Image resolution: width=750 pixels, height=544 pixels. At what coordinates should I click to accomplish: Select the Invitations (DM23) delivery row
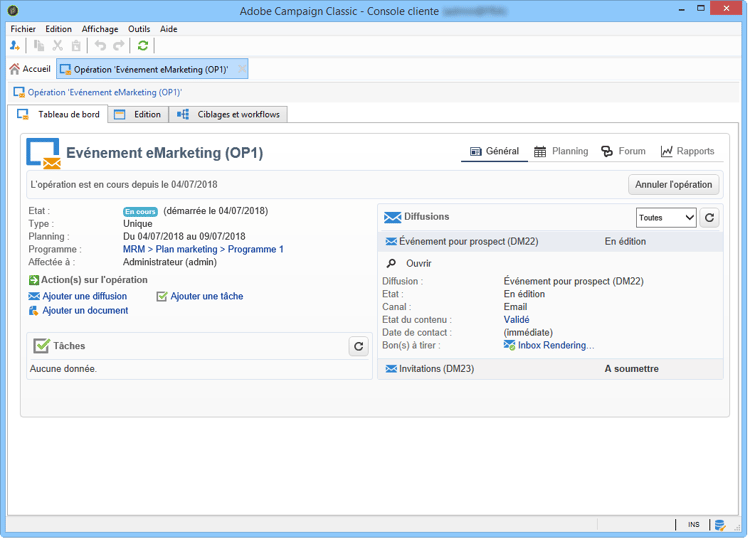point(550,369)
